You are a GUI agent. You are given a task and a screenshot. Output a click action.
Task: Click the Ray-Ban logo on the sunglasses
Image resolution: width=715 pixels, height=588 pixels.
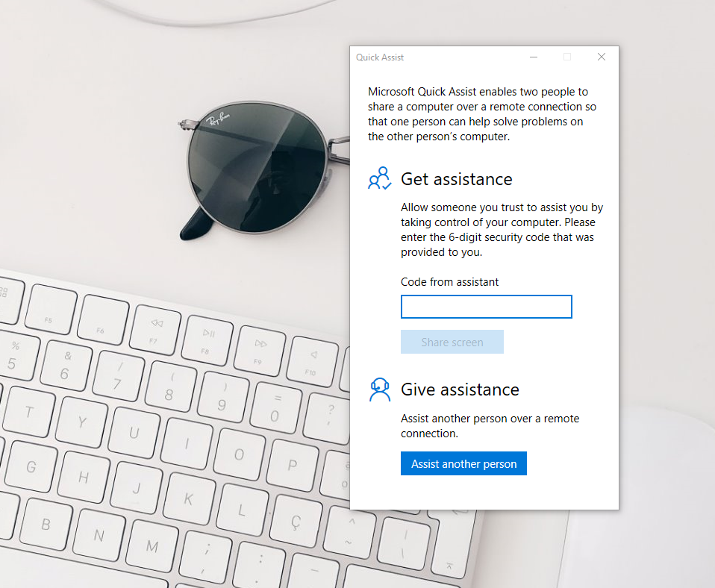(x=217, y=119)
